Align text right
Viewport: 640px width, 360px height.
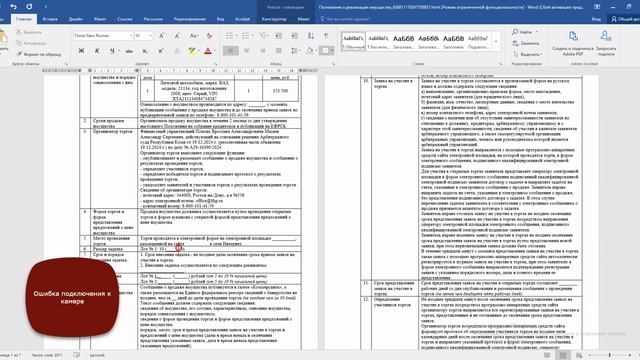263,51
